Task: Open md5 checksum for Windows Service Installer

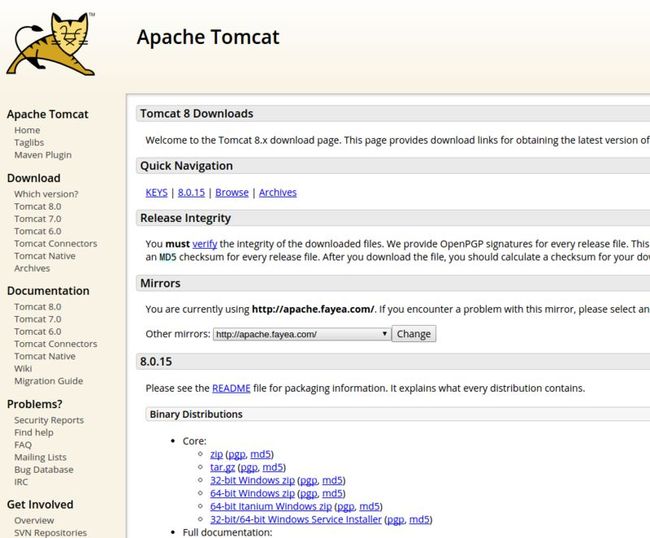Action: [420, 519]
